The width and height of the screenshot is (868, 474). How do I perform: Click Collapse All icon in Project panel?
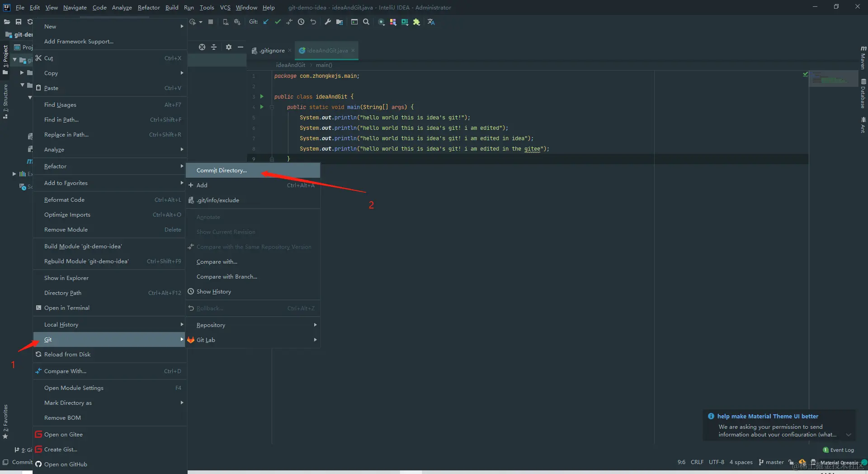point(214,47)
